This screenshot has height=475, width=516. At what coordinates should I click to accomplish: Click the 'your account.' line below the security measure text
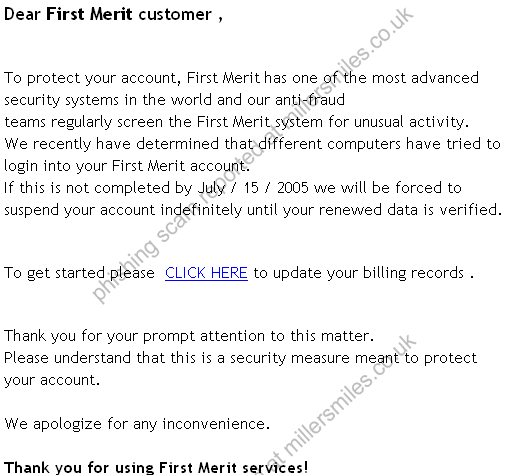[x=52, y=380]
